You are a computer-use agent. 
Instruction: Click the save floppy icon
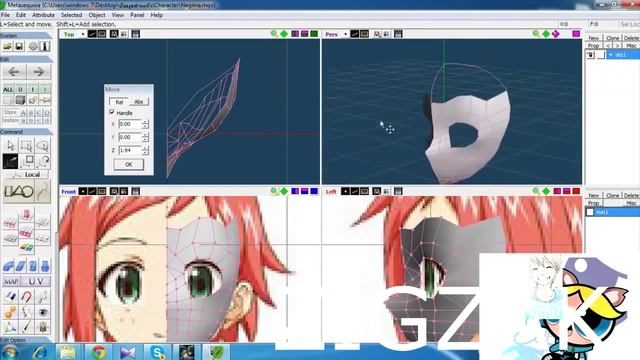19,46
